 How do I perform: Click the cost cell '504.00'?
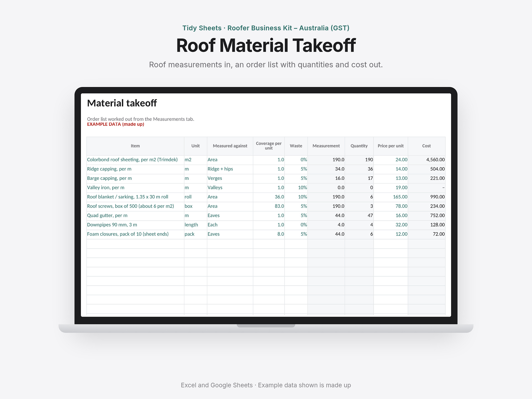pos(426,169)
